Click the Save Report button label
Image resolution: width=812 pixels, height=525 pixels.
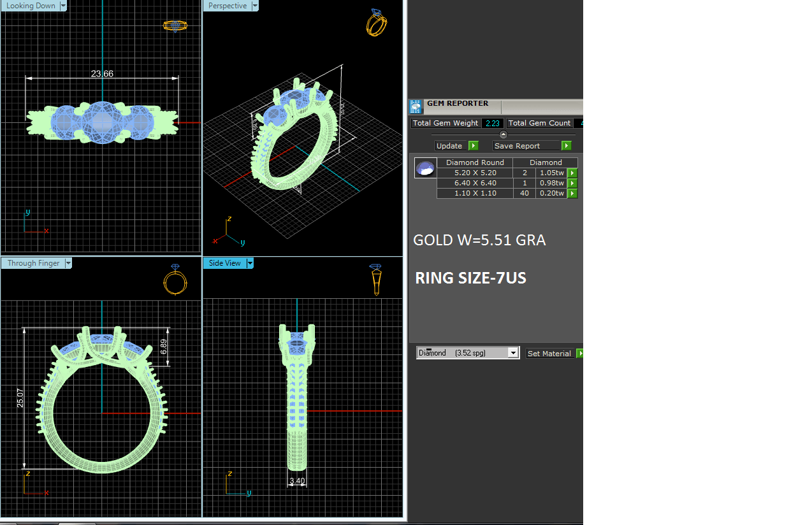coord(517,146)
